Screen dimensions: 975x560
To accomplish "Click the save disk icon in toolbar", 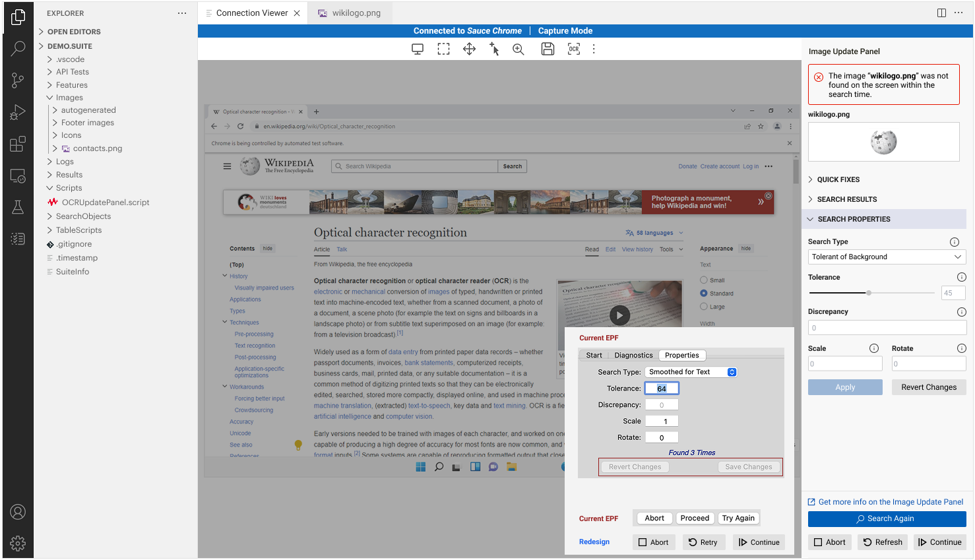I will click(548, 49).
